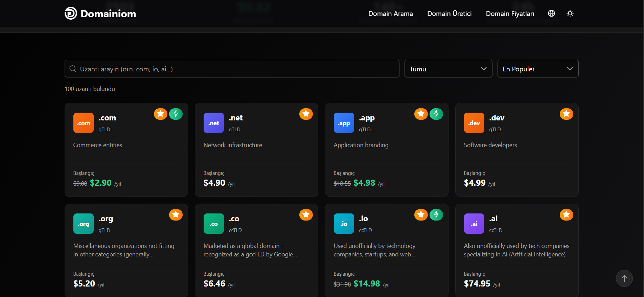The image size is (644, 297).
Task: Click the Domainiom logo icon
Action: 71,14
